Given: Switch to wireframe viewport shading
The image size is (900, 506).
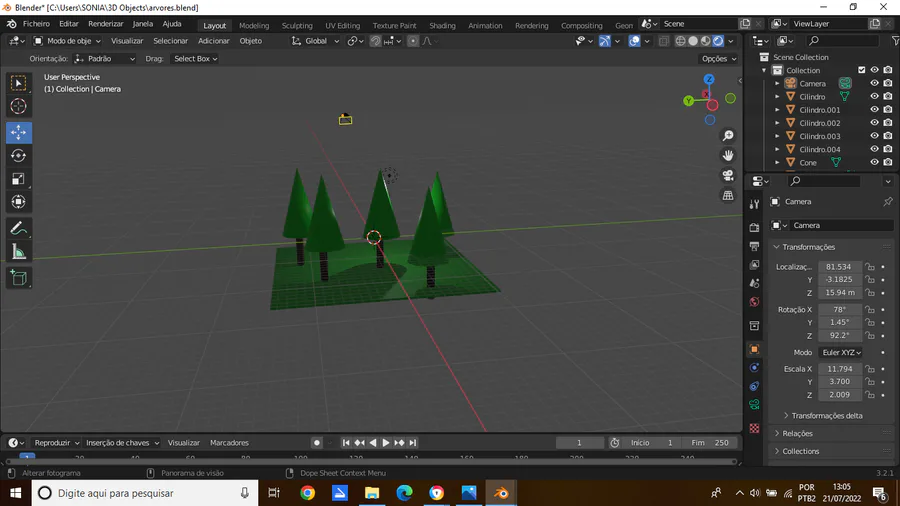Looking at the screenshot, I should (680, 41).
